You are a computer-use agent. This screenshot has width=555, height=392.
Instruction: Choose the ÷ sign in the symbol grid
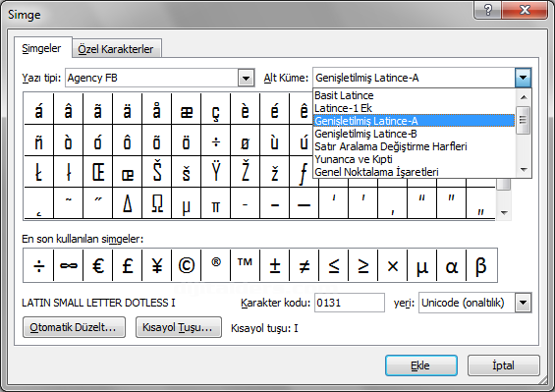[215, 140]
